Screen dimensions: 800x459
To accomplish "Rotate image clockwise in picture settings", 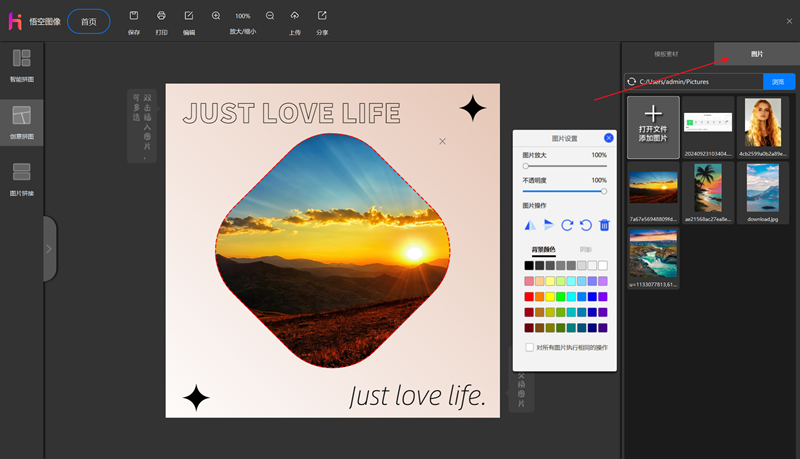I will (x=567, y=226).
